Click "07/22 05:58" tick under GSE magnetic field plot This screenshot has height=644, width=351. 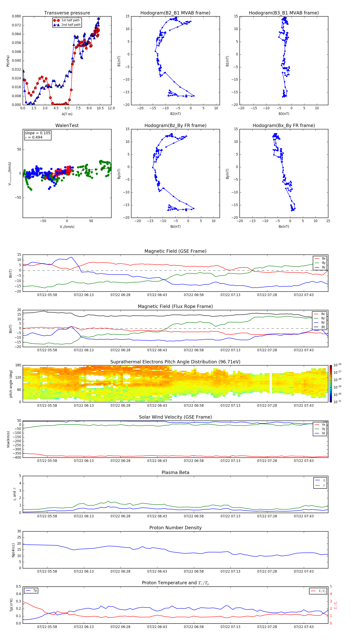point(47,295)
